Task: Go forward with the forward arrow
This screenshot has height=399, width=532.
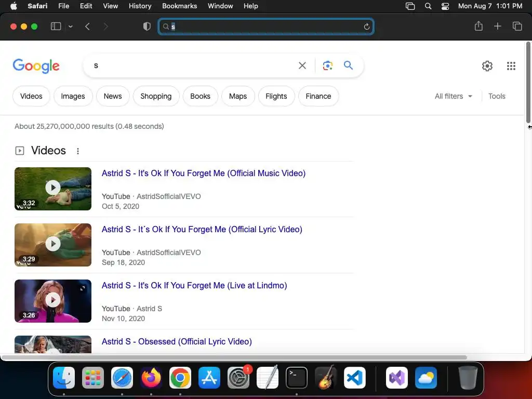Action: pos(105,26)
